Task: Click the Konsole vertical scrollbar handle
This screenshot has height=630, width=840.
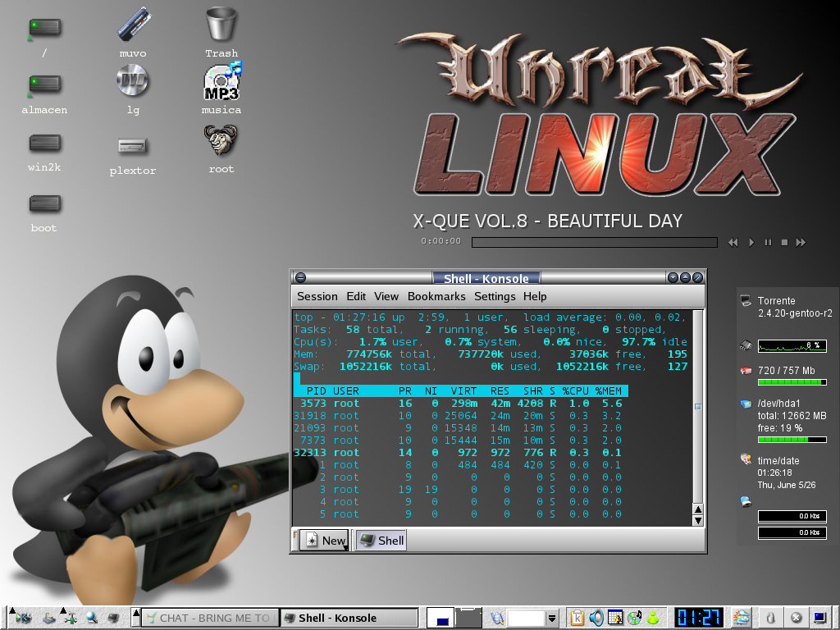Action: coord(697,407)
